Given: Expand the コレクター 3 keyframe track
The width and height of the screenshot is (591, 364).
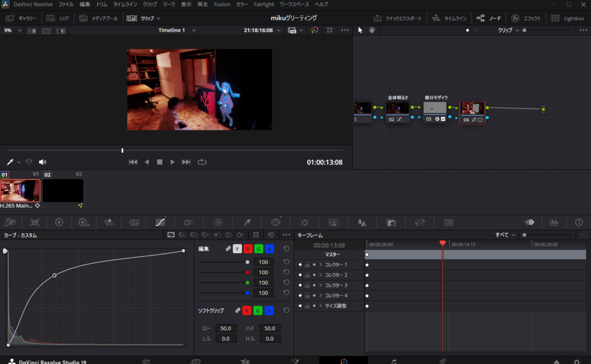Looking at the screenshot, I should point(320,285).
